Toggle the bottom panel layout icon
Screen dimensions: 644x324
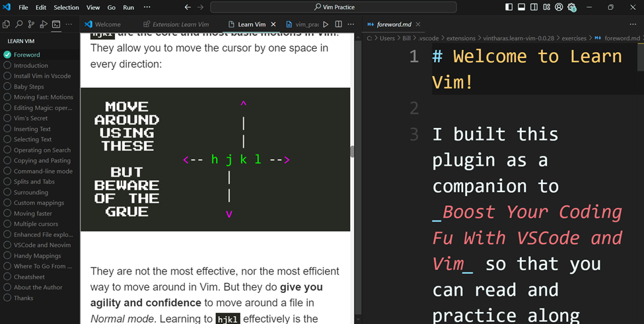[x=521, y=7]
